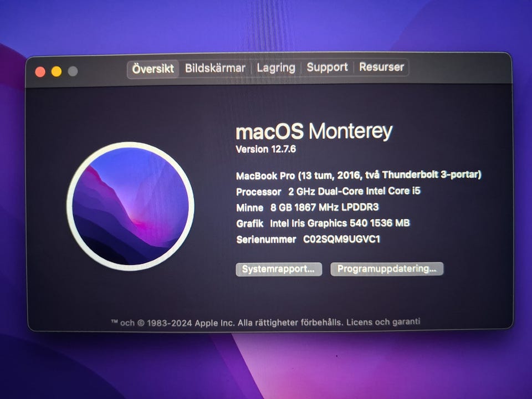Click the Grafik label
Screen dimensions: 532x399
pyautogui.click(x=250, y=223)
